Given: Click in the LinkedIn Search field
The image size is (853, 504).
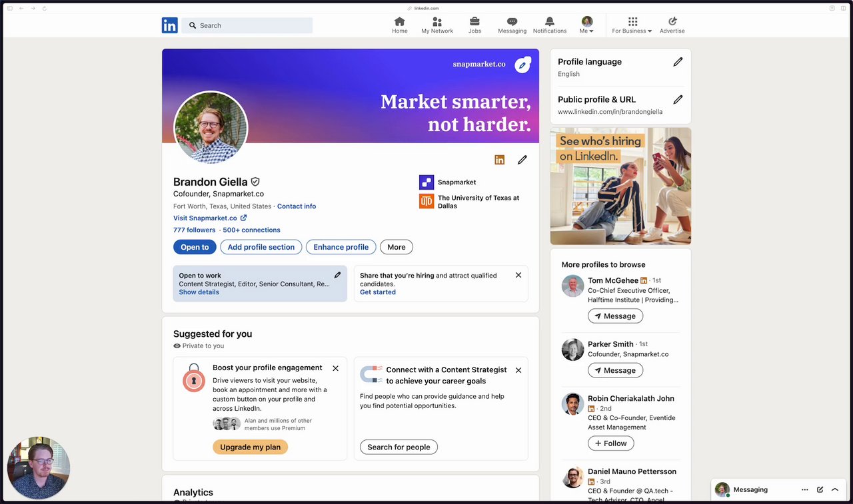Looking at the screenshot, I should point(247,25).
